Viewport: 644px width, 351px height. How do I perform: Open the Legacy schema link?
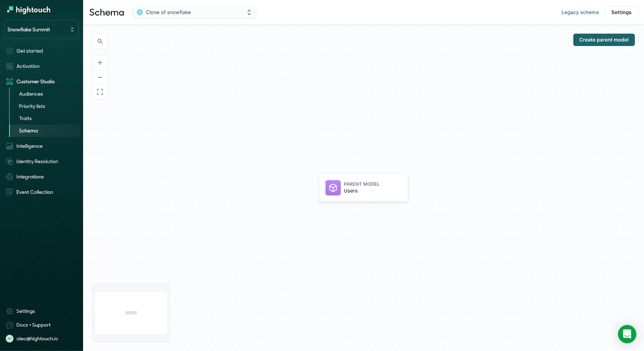click(x=580, y=12)
